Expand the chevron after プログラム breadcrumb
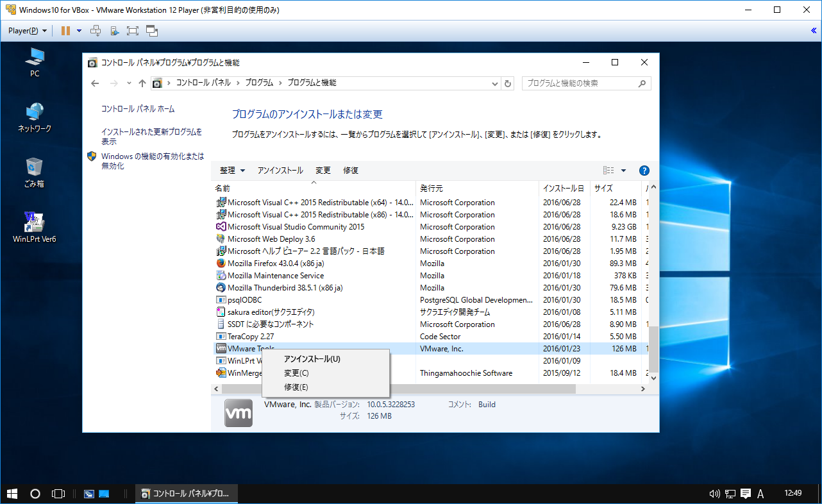The height and width of the screenshot is (504, 822). (x=280, y=83)
